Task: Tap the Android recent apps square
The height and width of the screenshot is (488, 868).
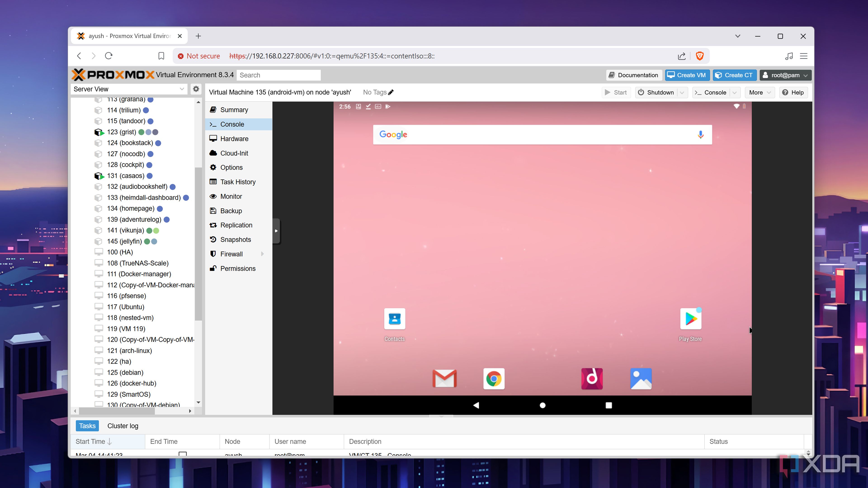Action: pos(609,405)
